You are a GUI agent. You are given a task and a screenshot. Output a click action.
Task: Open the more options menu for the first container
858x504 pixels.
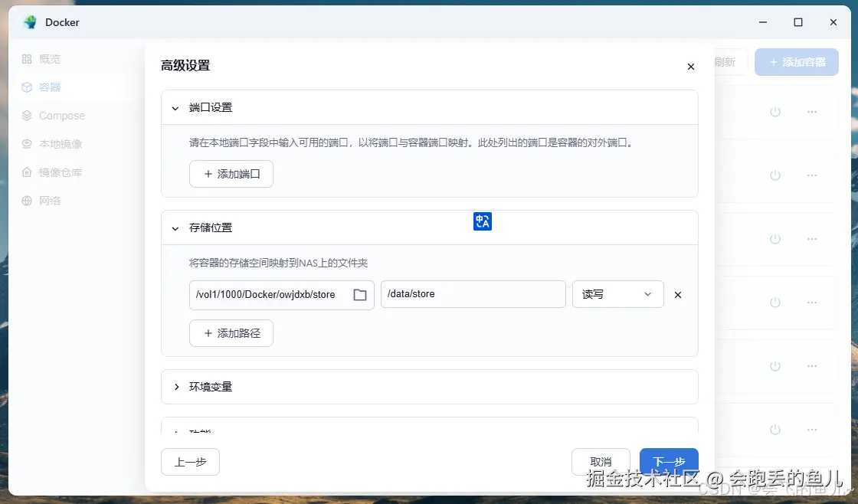pyautogui.click(x=812, y=111)
